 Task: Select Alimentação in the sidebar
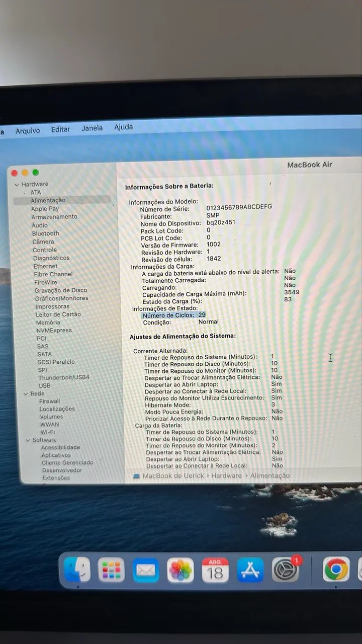[62, 200]
